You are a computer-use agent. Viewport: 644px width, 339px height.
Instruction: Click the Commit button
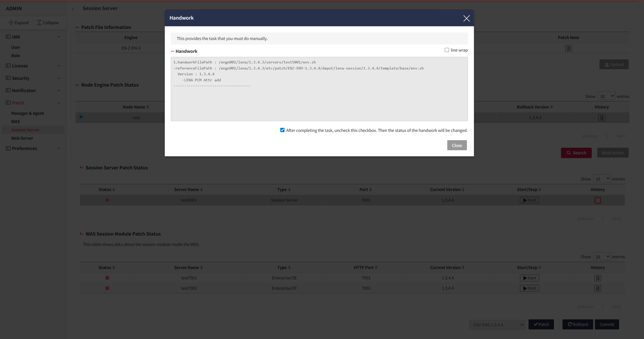pyautogui.click(x=607, y=324)
